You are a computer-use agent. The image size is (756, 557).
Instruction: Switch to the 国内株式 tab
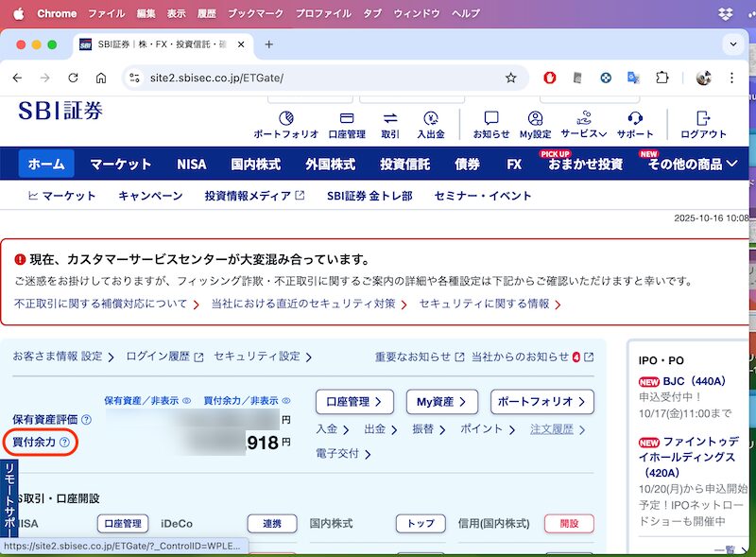click(255, 164)
